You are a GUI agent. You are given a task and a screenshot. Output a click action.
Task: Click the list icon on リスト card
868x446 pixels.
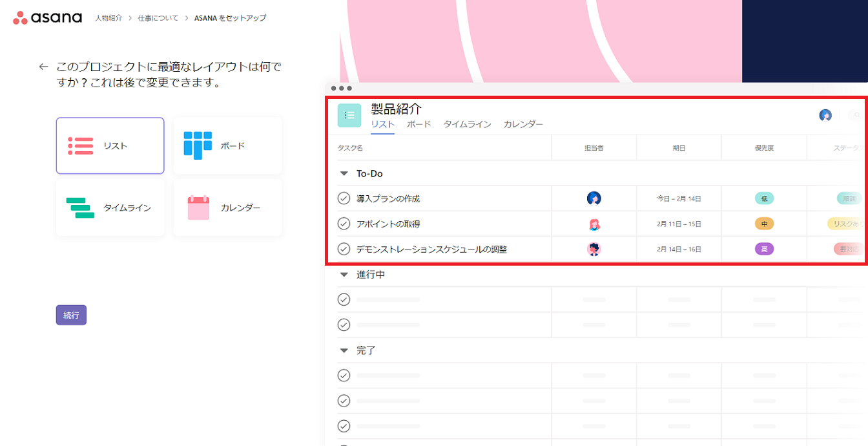click(x=81, y=146)
